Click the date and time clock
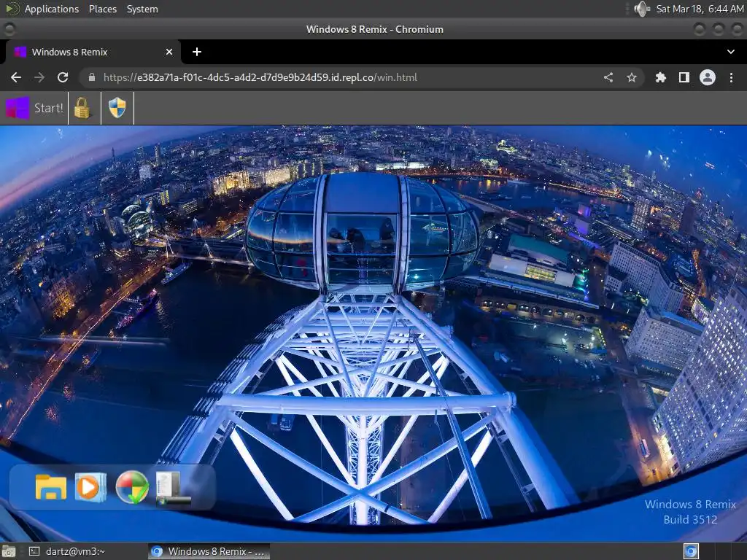 click(700, 9)
